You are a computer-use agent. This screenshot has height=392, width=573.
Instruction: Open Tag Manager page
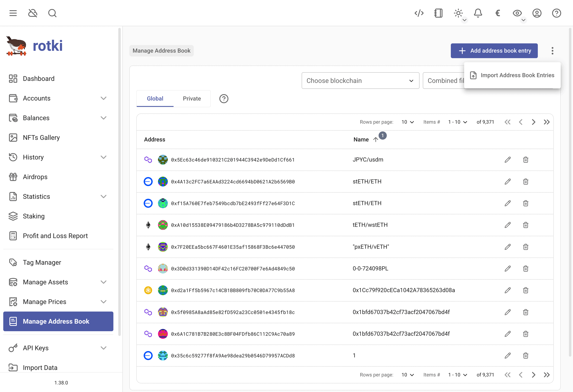pyautogui.click(x=58, y=262)
